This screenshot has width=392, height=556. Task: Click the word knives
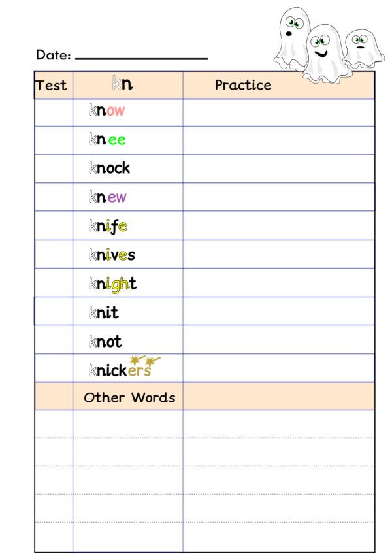pyautogui.click(x=112, y=254)
